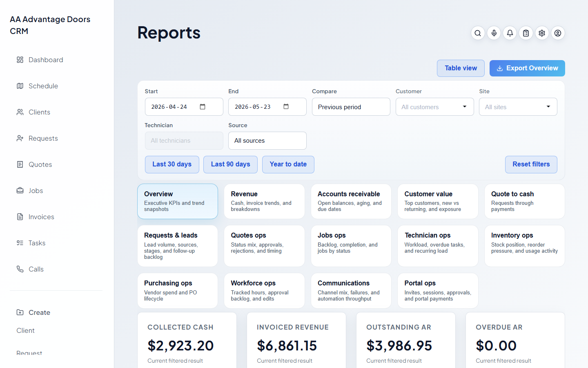Click the Start date field 2026-04-24
This screenshot has height=368, width=588.
[x=184, y=107]
